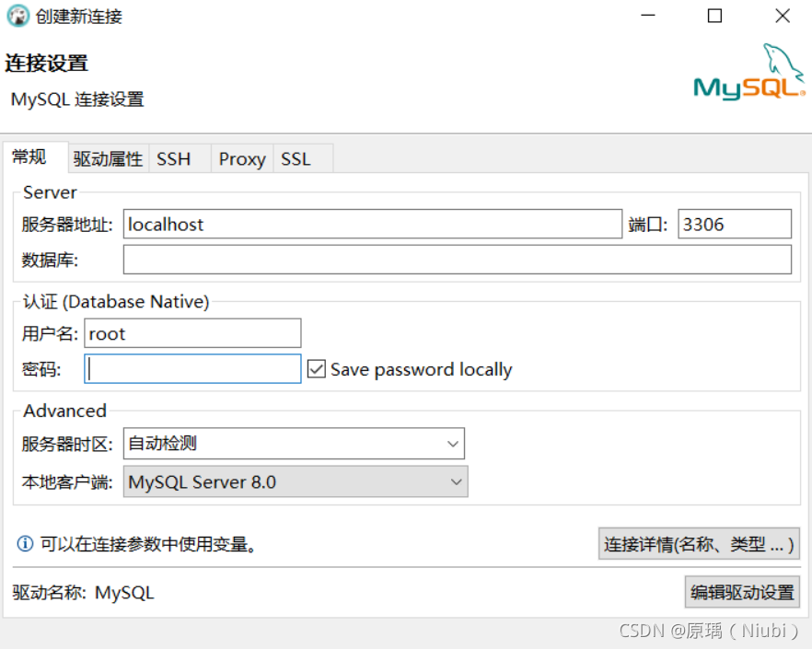This screenshot has width=812, height=649.
Task: Click the 端口 field showing 3306
Action: click(735, 224)
